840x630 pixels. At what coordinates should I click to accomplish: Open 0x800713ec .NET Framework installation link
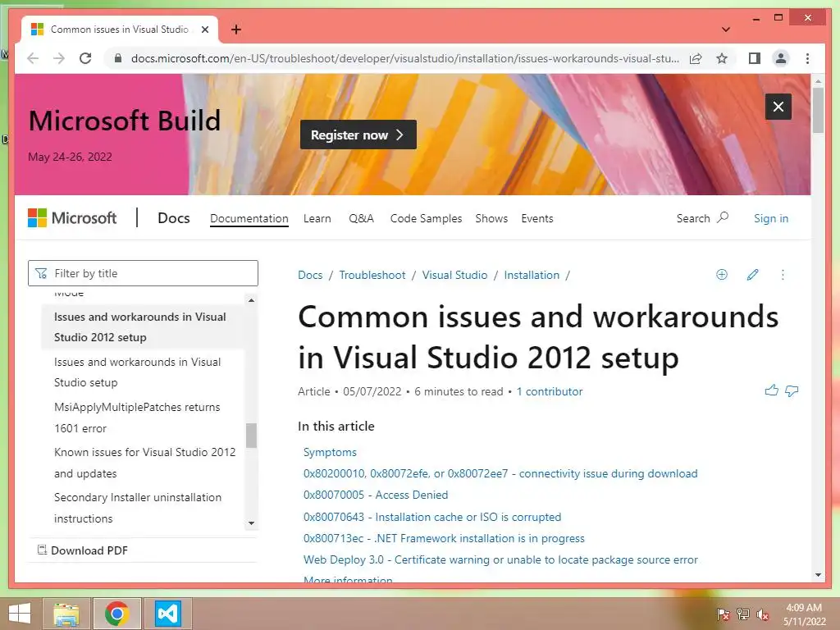[444, 538]
